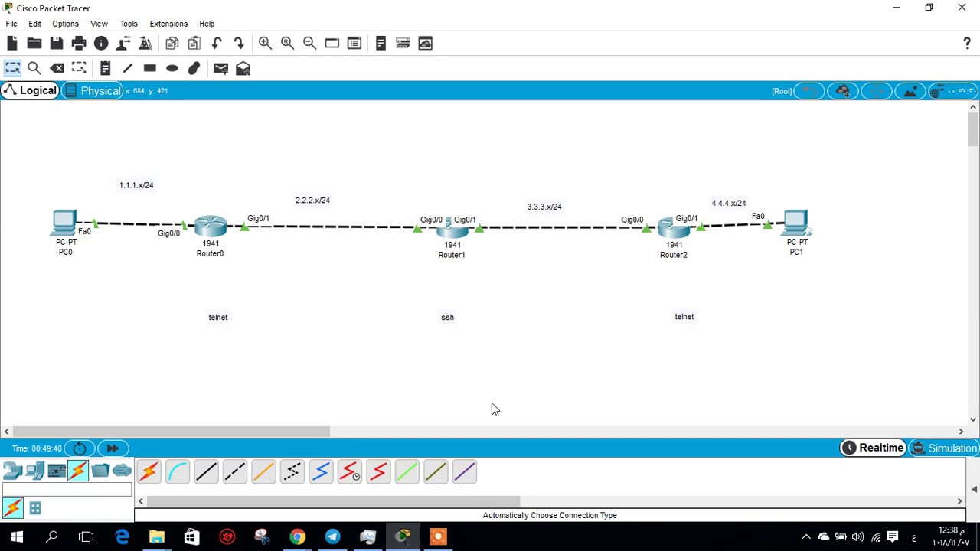Open Telegram from taskbar

coord(332,536)
